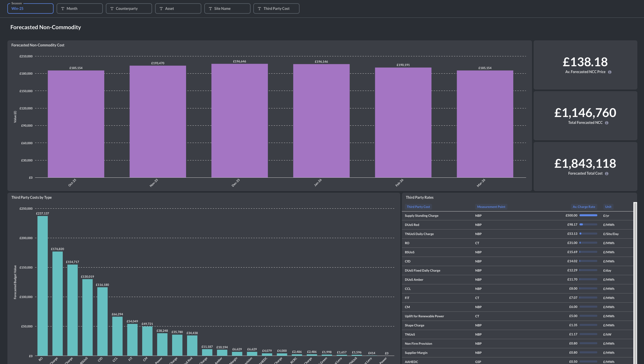This screenshot has height=364, width=644.
Task: Click the RO teal bar in costs chart
Action: coord(43,285)
